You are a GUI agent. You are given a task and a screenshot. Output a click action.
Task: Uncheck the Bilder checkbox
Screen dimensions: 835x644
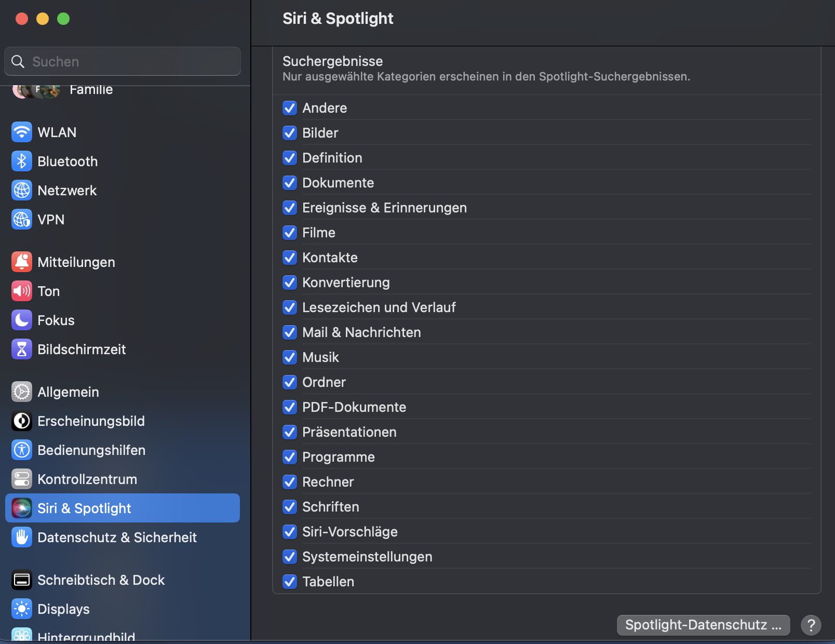(x=290, y=133)
